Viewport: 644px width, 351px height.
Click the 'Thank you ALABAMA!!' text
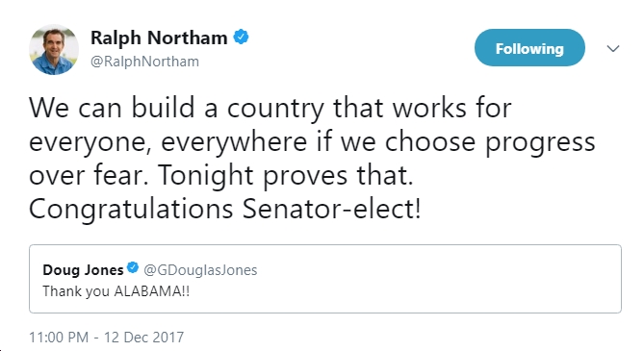point(116,291)
